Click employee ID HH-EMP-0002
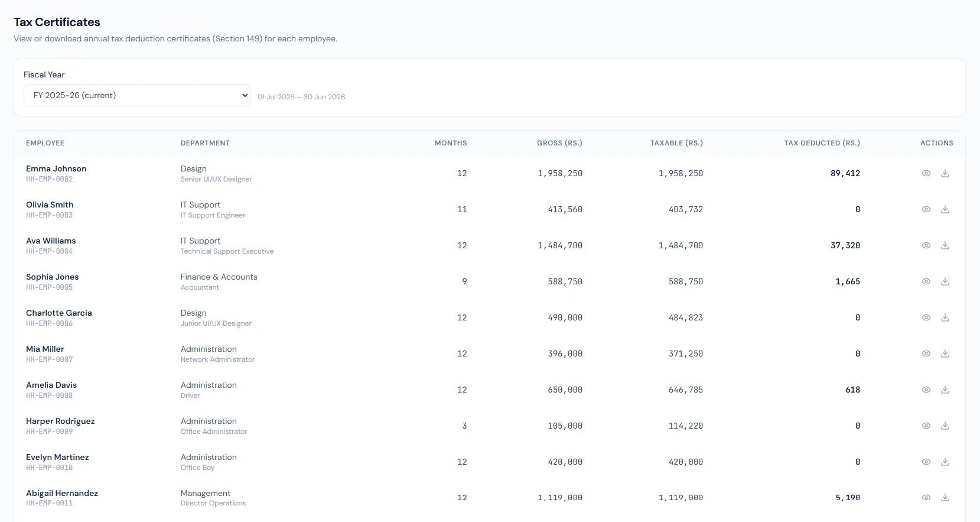The image size is (980, 522). 50,179
